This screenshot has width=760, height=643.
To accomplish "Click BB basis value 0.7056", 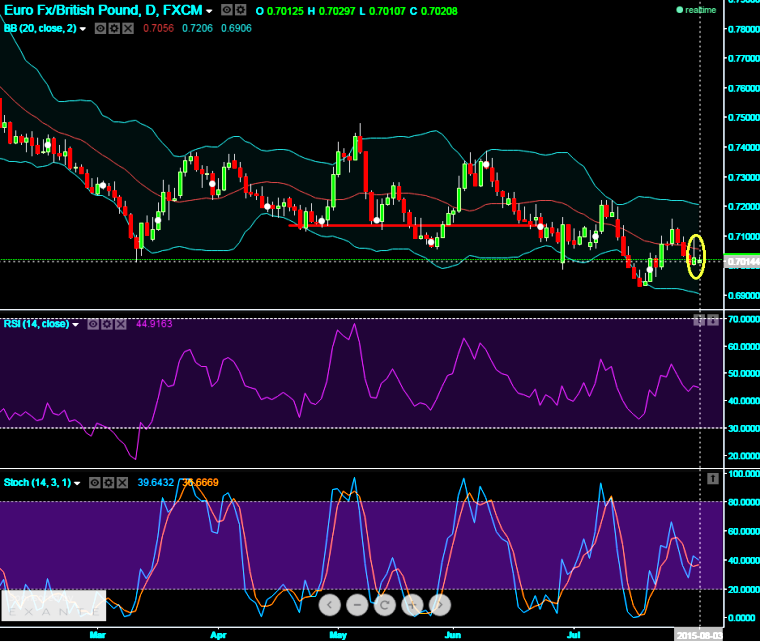I will pos(158,29).
